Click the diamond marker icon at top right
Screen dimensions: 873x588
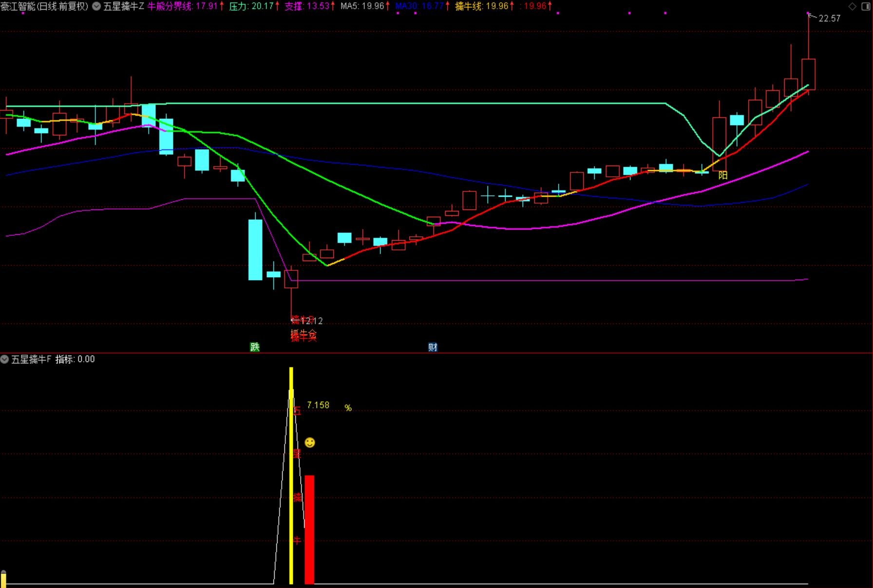pos(853,6)
